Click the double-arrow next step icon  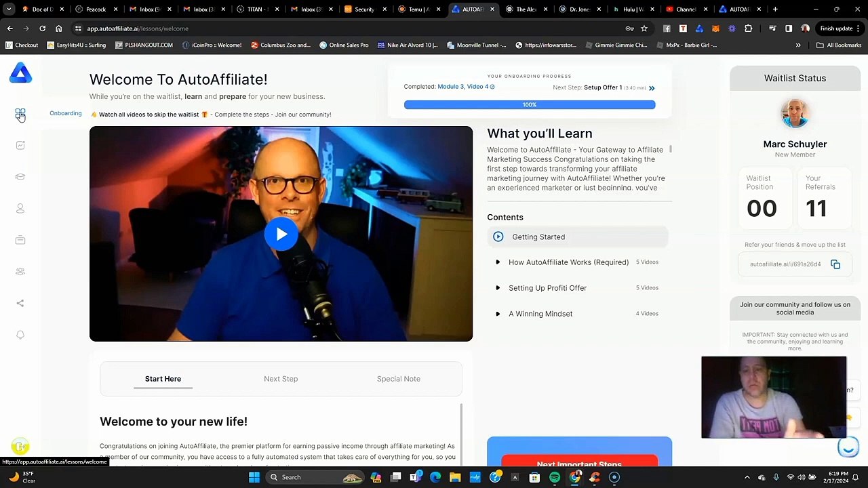(652, 88)
